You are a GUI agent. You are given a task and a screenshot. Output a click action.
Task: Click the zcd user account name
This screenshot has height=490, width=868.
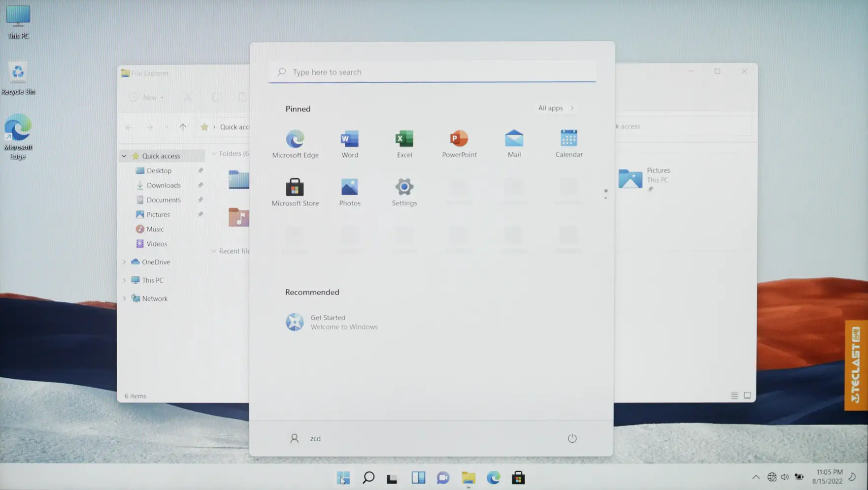point(315,438)
